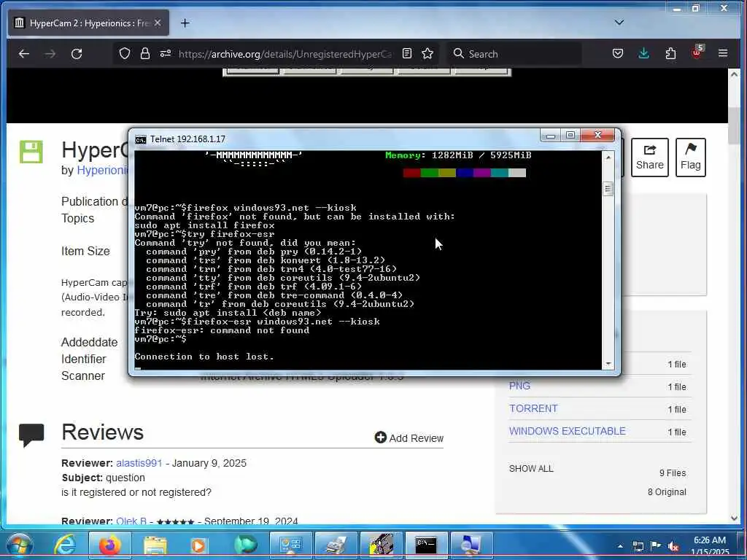Click the Firefox page scrollbar down arrow
747x560 pixels.
(x=734, y=518)
